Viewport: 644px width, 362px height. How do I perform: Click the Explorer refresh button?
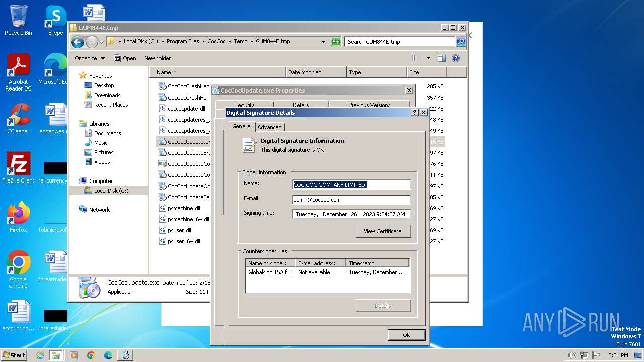tap(336, 42)
